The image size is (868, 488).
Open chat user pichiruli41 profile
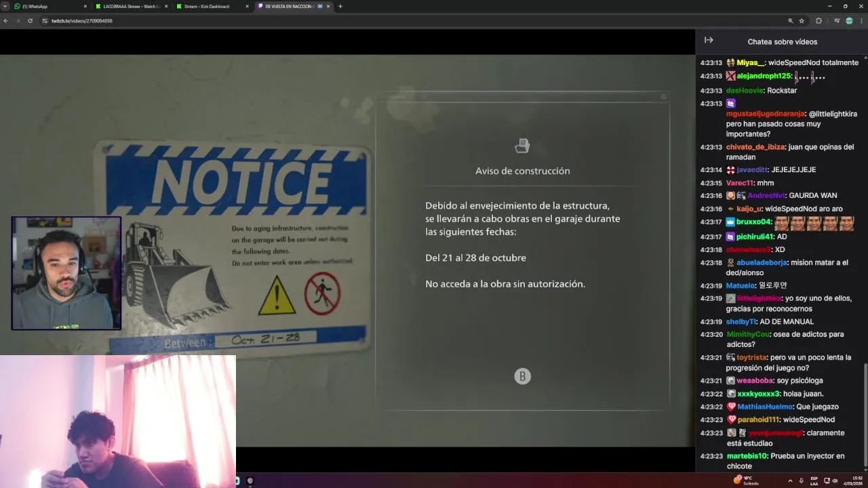(755, 237)
